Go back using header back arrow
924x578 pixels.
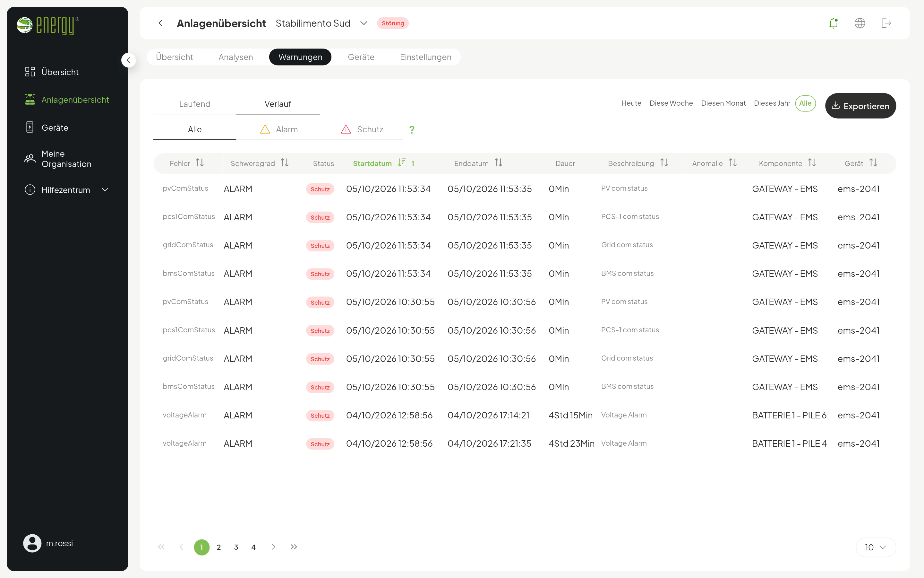pyautogui.click(x=160, y=23)
